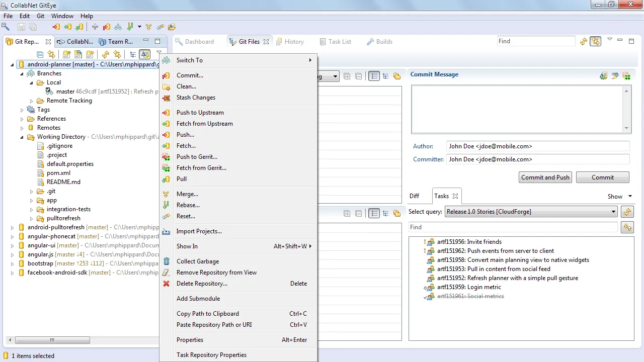Toggle Link with Editor in Git Files toolbar
The height and width of the screenshot is (362, 644).
(x=596, y=41)
